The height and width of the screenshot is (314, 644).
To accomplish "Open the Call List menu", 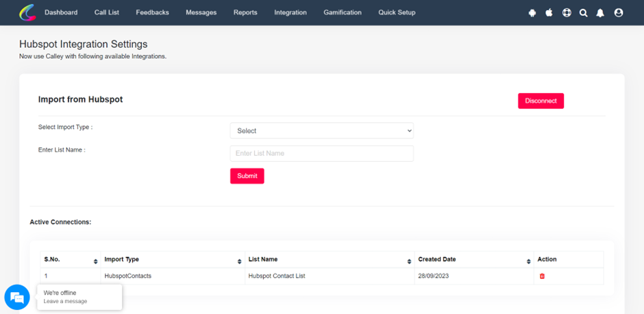I will click(x=107, y=13).
